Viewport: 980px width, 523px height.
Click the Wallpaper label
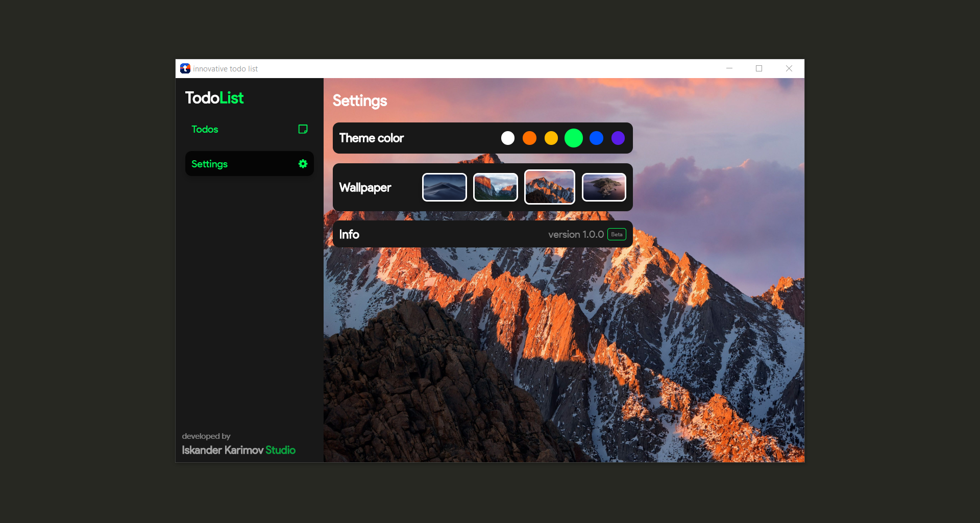tap(365, 188)
